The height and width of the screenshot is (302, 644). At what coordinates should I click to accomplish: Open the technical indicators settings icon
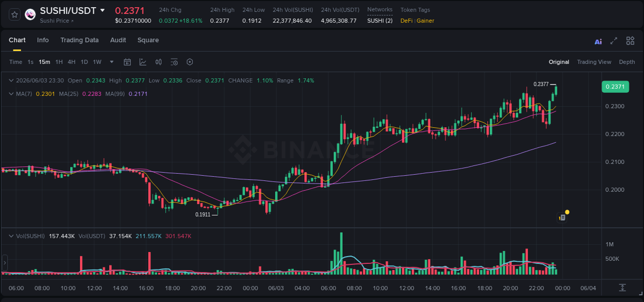pos(174,62)
